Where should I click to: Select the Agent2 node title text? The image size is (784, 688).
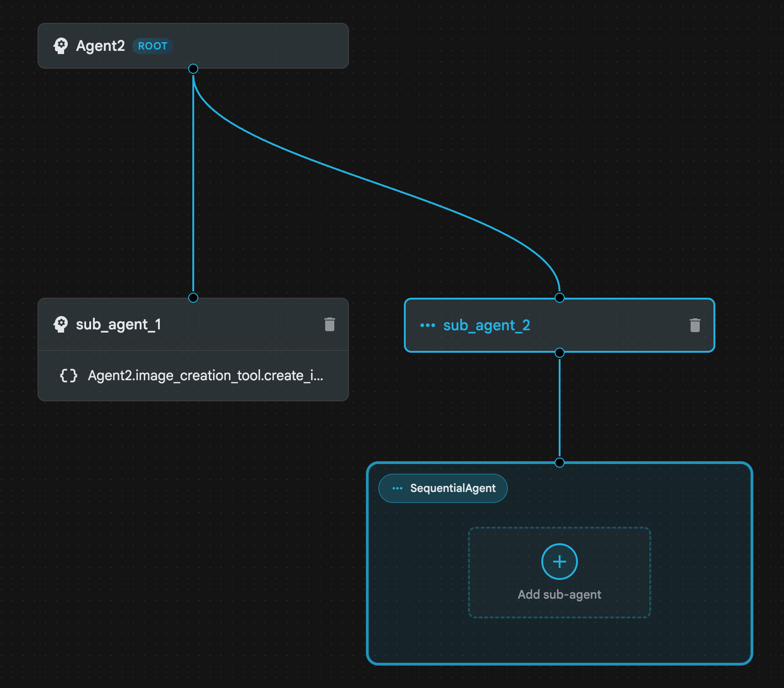(x=100, y=46)
